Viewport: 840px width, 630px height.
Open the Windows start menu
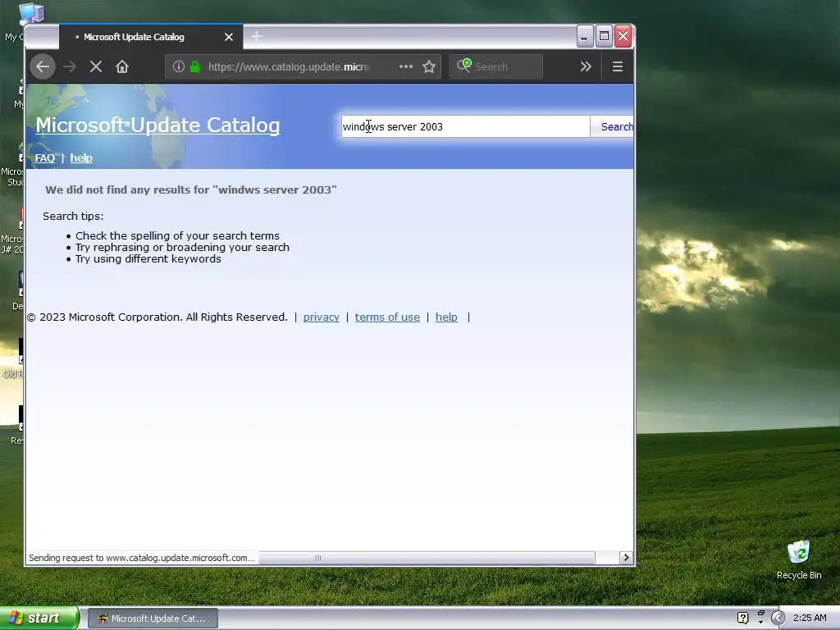tap(39, 618)
